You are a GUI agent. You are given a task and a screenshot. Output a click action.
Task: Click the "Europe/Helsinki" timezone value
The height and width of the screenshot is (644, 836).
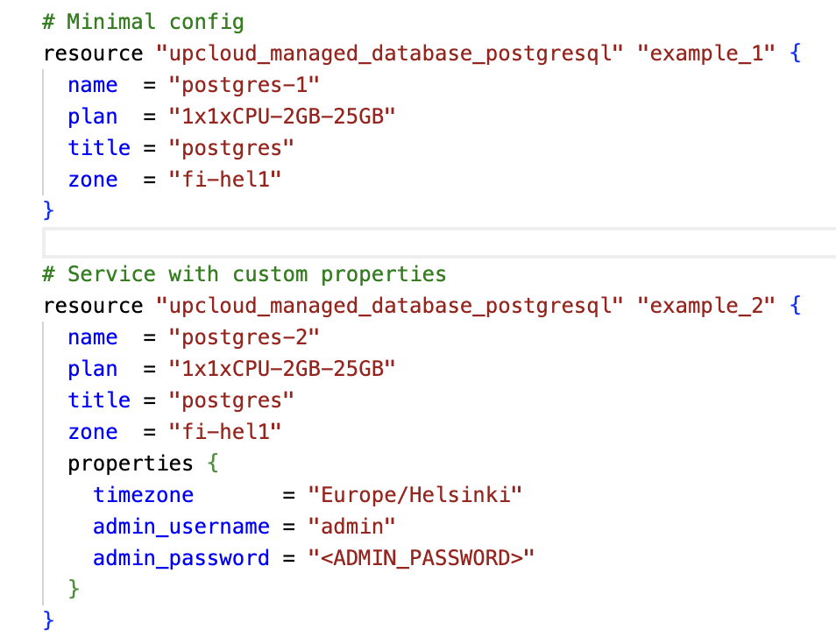(x=414, y=495)
